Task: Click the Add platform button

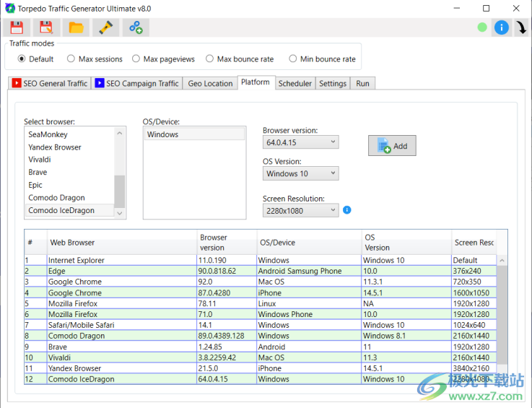Action: [392, 146]
